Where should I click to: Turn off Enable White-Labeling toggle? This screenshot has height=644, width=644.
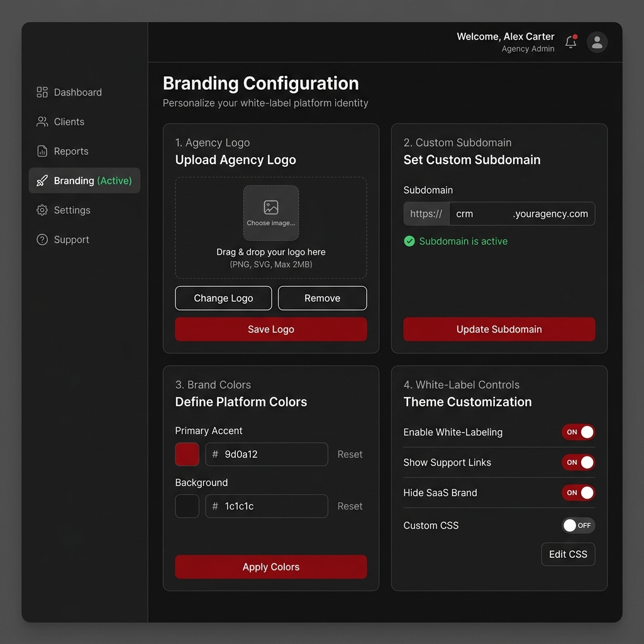[579, 432]
